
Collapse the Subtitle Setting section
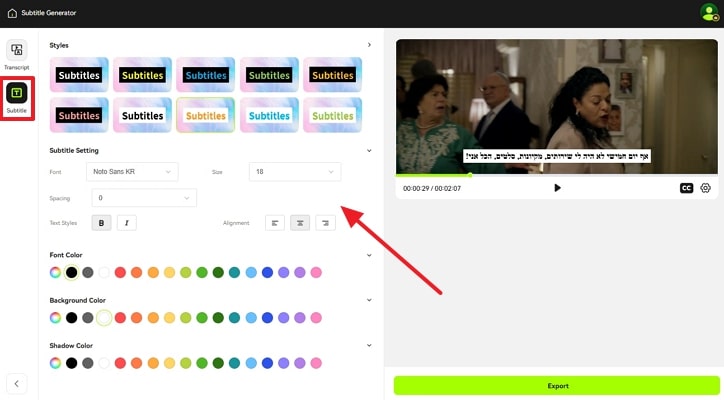tap(369, 151)
